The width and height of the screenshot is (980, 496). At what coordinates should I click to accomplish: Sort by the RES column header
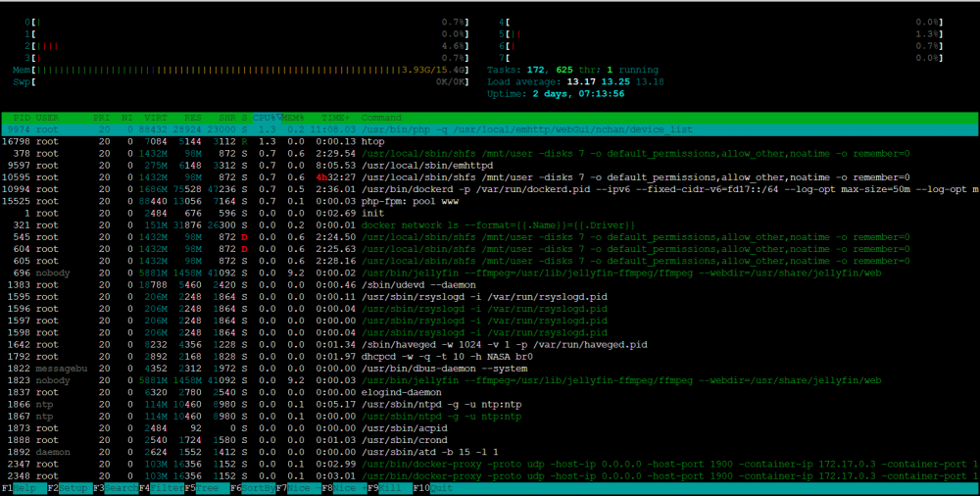192,118
